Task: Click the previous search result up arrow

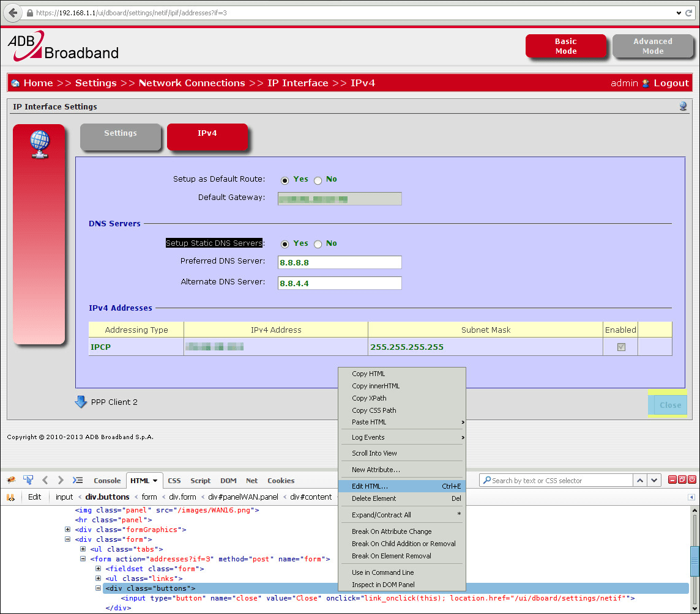Action: point(640,480)
